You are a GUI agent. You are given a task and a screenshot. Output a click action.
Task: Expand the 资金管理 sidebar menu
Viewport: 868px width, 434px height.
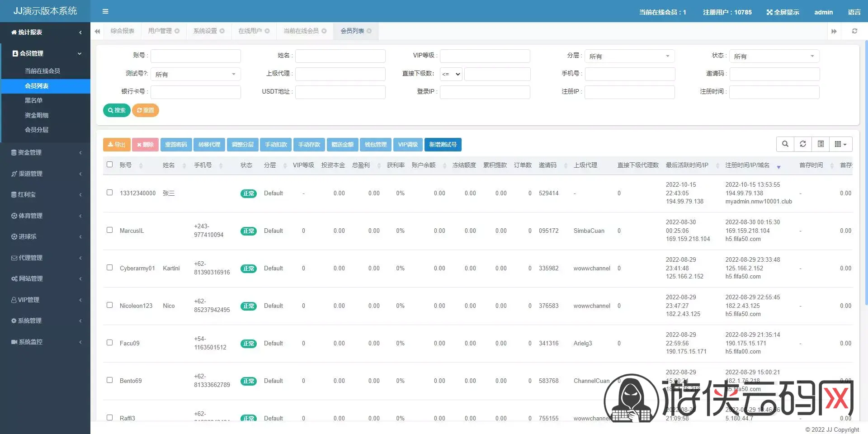click(45, 152)
